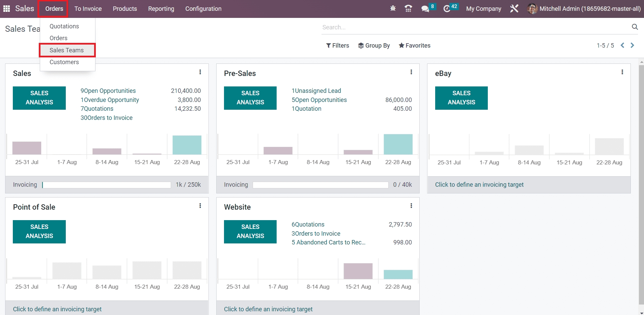
Task: Click the wrench tools icon
Action: click(x=514, y=9)
